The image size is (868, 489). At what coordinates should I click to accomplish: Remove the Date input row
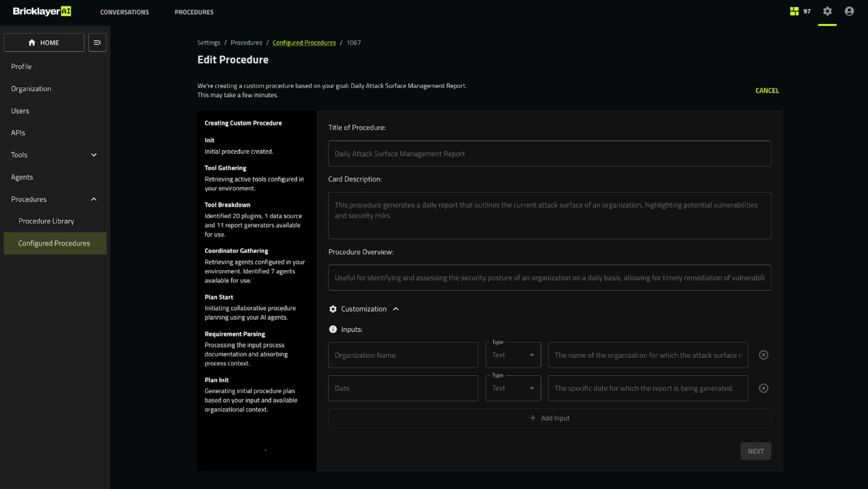tap(763, 388)
